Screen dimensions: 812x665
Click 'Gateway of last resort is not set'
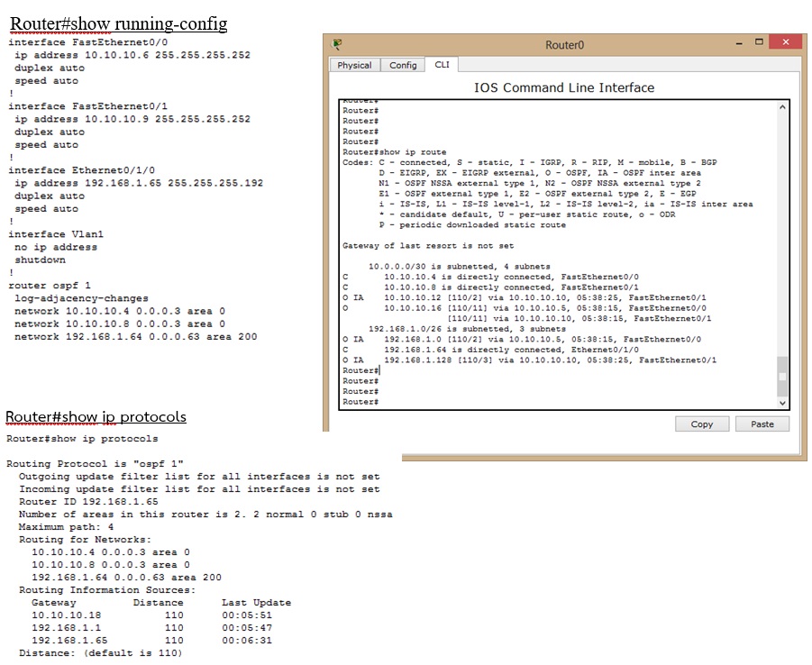428,246
